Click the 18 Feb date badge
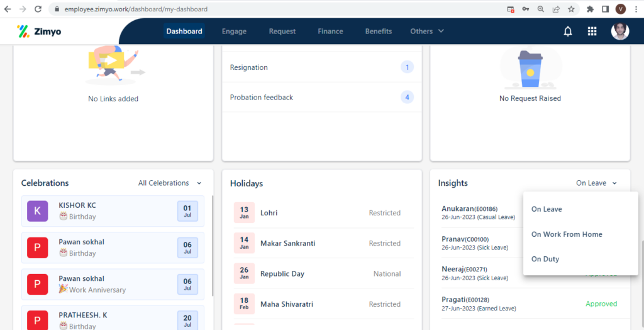The height and width of the screenshot is (330, 644). (x=244, y=304)
